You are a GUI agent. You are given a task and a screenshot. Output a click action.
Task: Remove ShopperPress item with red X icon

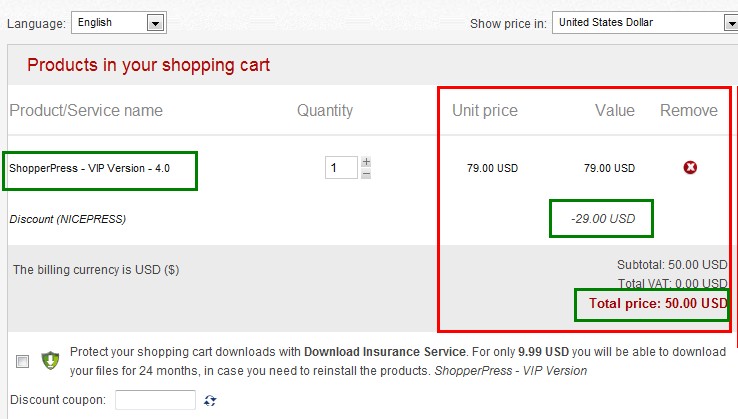point(690,168)
